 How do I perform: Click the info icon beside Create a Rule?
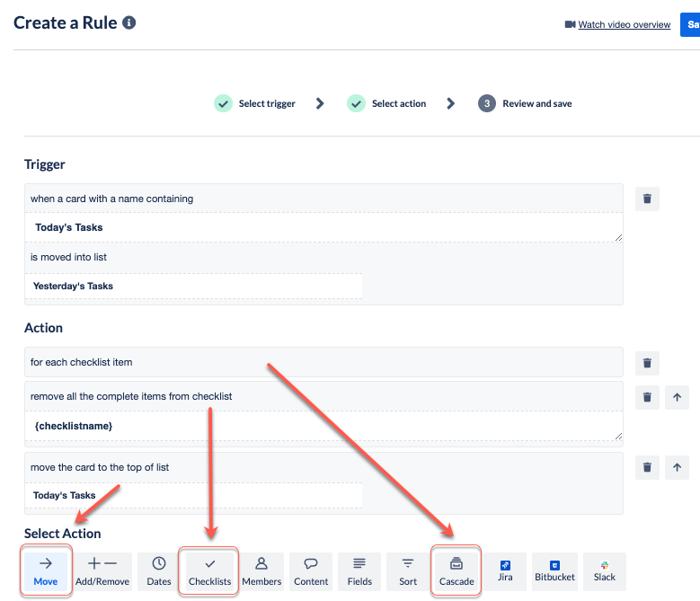(129, 22)
